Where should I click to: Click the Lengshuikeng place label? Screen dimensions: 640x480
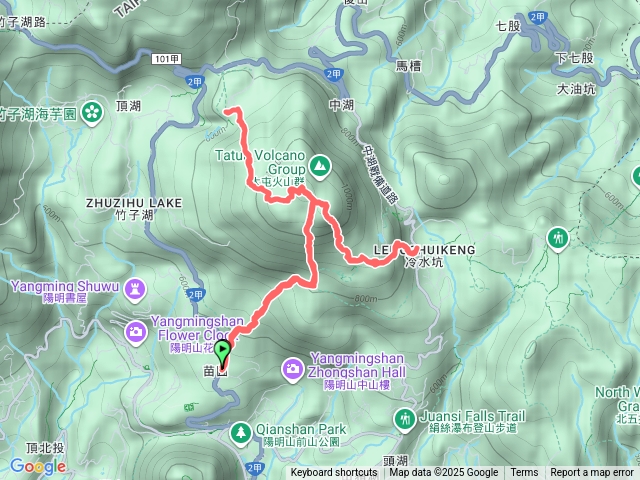(424, 256)
